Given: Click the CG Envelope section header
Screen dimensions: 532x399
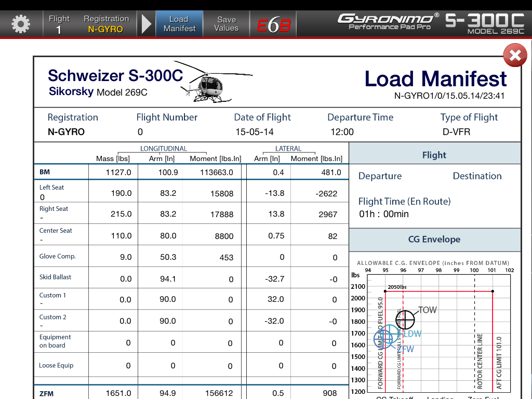Looking at the screenshot, I should tap(435, 240).
